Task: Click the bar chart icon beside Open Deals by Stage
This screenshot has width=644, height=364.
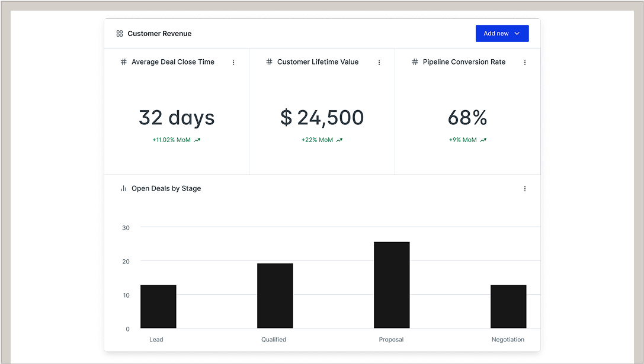Action: (124, 189)
